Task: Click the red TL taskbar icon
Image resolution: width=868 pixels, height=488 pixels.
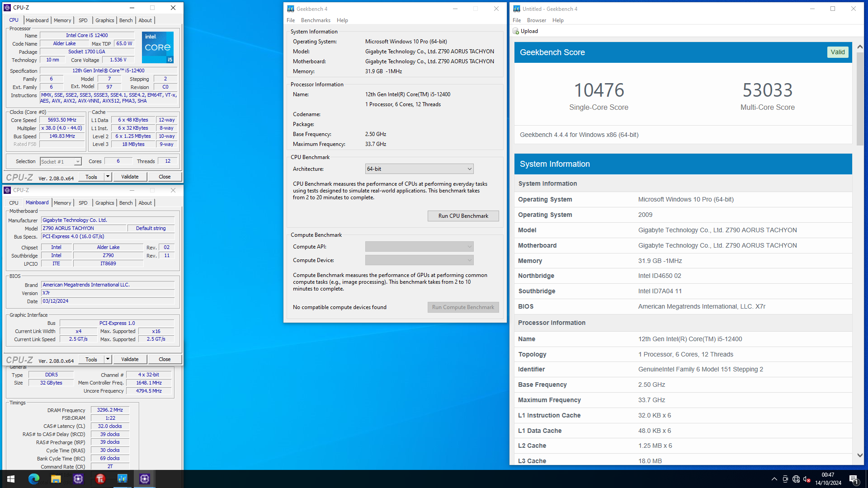Action: tap(100, 479)
